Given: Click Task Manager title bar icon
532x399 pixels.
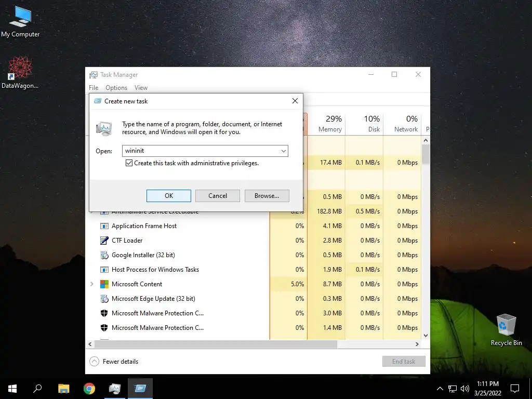Looking at the screenshot, I should 94,75.
